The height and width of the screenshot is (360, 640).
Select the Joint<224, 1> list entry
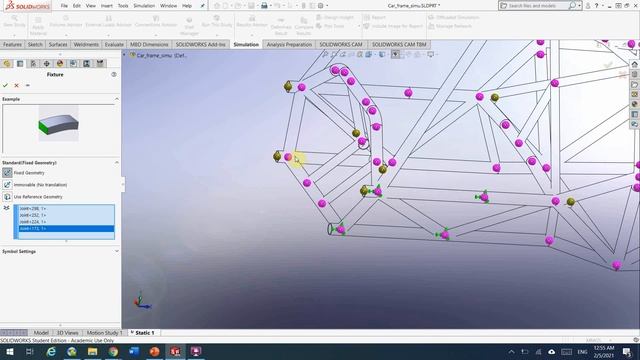coord(66,222)
